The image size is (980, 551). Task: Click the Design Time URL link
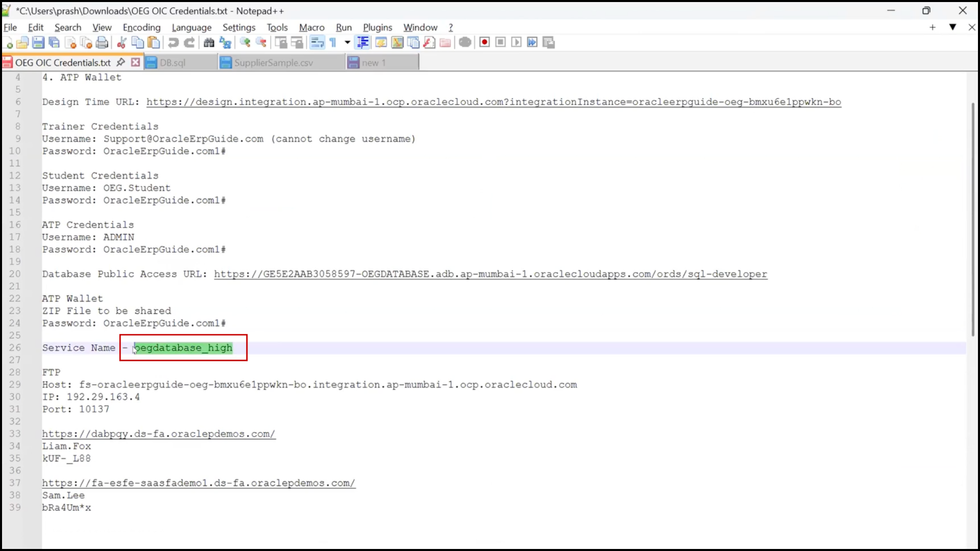494,102
